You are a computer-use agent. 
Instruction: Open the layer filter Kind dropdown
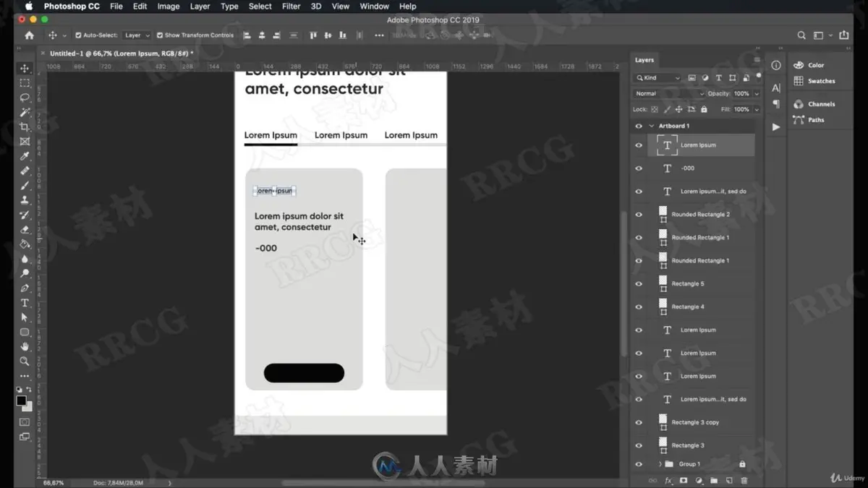[x=658, y=78]
